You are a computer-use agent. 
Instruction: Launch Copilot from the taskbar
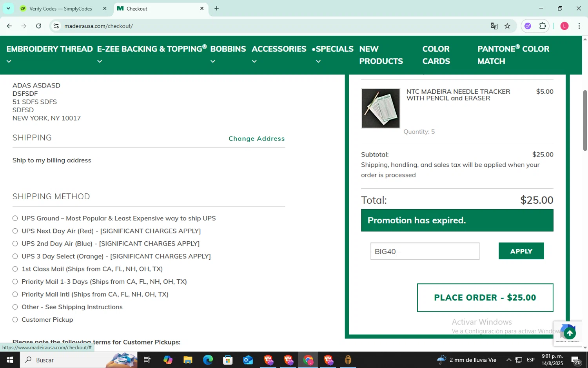(168, 360)
